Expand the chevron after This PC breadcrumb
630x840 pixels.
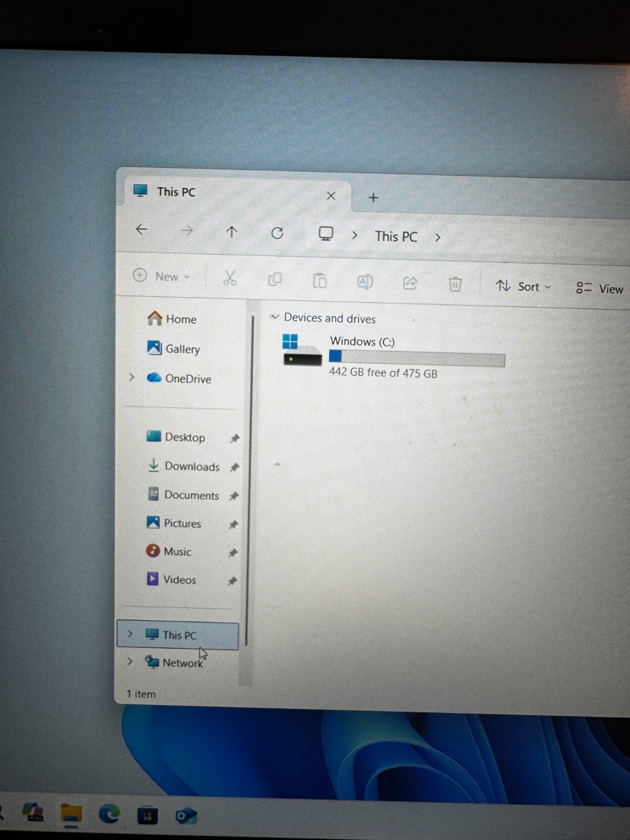pos(438,237)
